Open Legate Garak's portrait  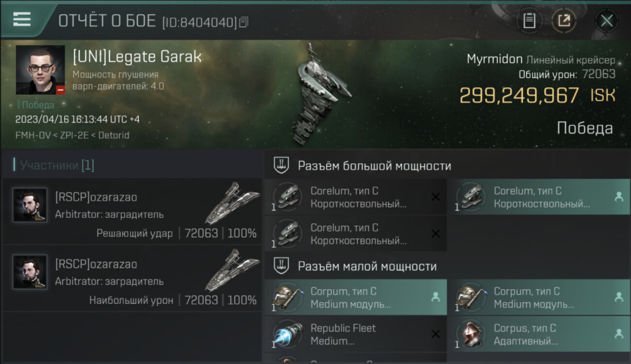tap(40, 70)
